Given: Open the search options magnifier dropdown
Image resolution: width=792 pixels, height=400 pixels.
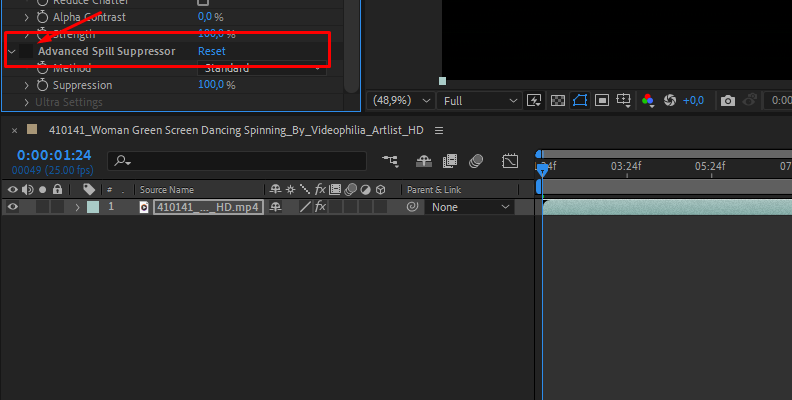Looking at the screenshot, I should 122,161.
